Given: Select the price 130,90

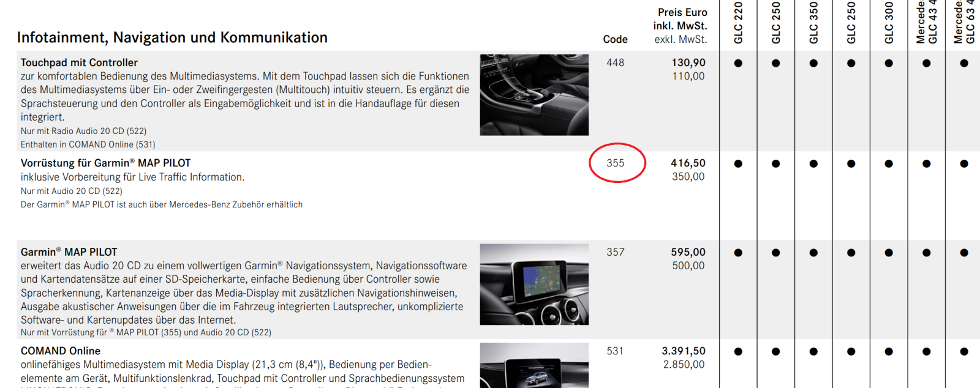Looking at the screenshot, I should pos(688,62).
